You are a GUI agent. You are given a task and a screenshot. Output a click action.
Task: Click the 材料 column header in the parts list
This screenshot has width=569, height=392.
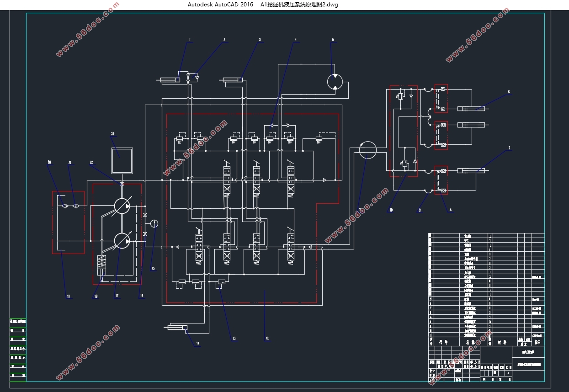click(x=502, y=342)
